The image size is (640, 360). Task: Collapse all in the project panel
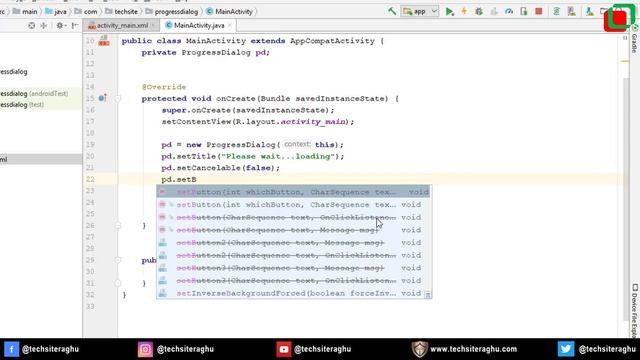[x=44, y=25]
